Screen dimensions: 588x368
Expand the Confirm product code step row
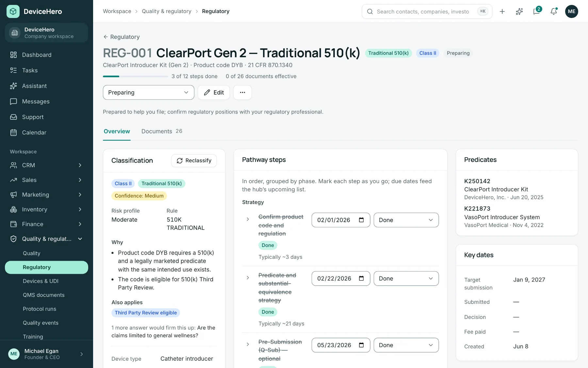point(248,219)
